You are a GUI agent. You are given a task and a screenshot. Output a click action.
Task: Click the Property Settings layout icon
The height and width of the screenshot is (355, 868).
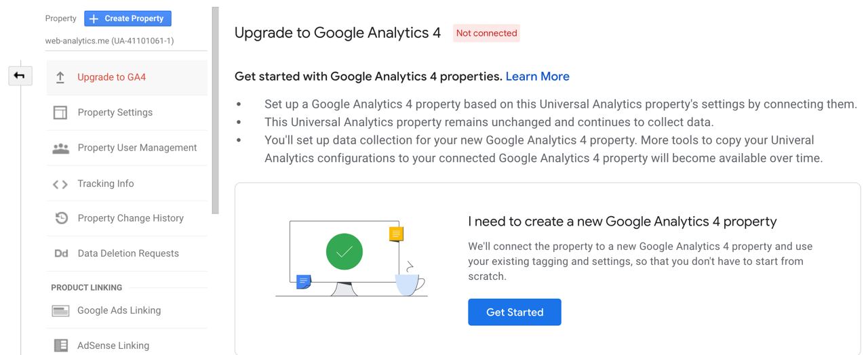click(60, 112)
